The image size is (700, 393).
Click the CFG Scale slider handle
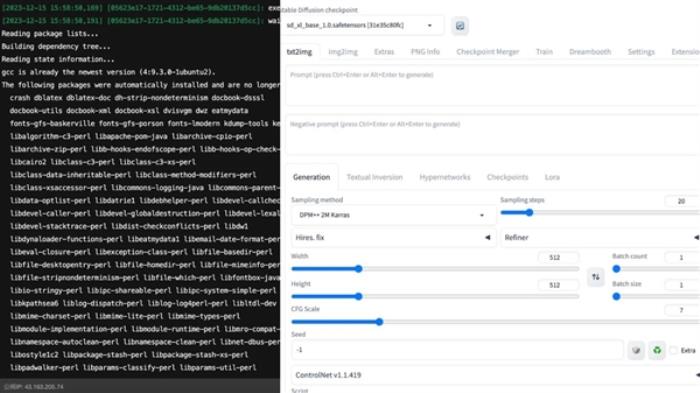pos(379,322)
